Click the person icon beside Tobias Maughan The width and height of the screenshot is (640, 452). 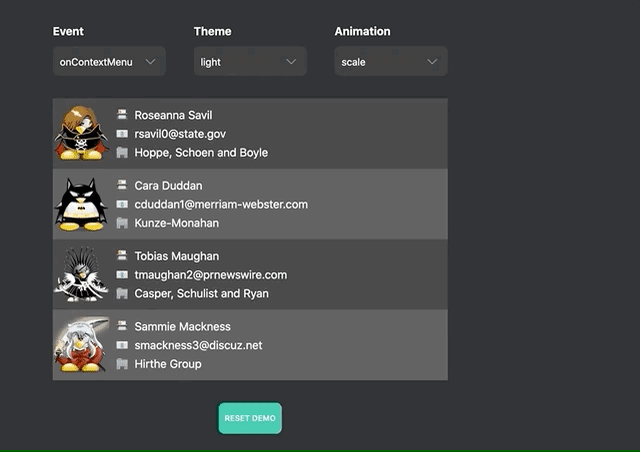122,256
